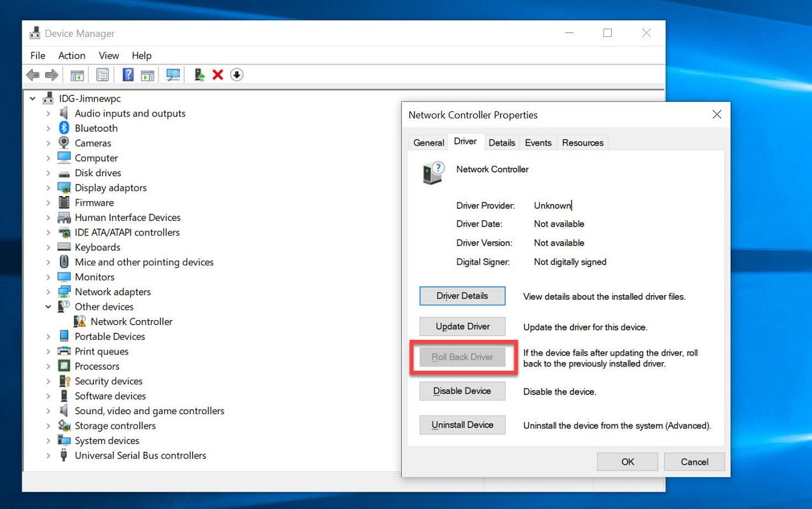This screenshot has width=812, height=509.
Task: Click the Show/Hide console tree icon
Action: pyautogui.click(x=77, y=75)
